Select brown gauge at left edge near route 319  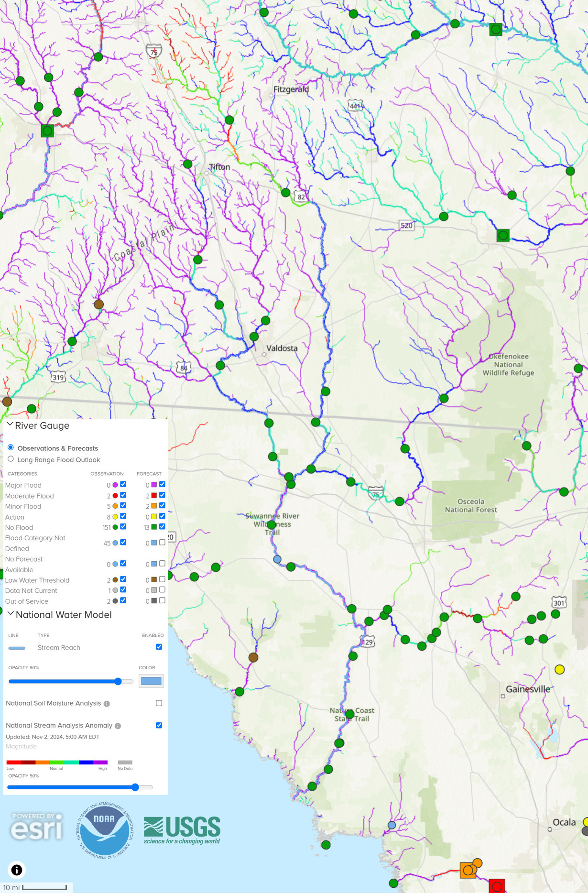click(x=7, y=402)
